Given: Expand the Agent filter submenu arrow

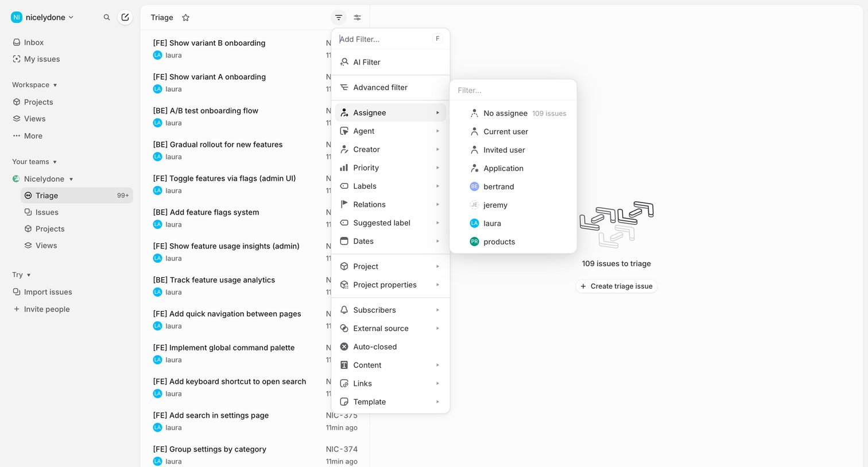Looking at the screenshot, I should (437, 131).
